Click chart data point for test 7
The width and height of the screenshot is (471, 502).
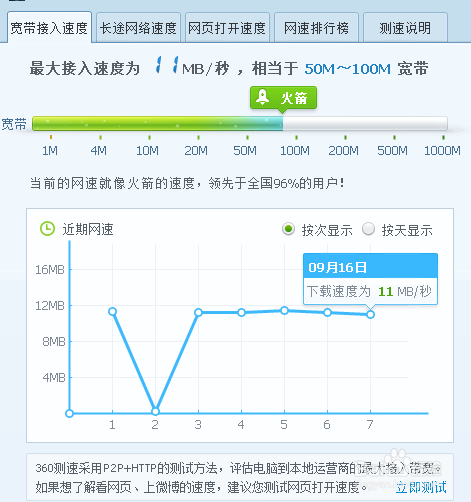370,314
